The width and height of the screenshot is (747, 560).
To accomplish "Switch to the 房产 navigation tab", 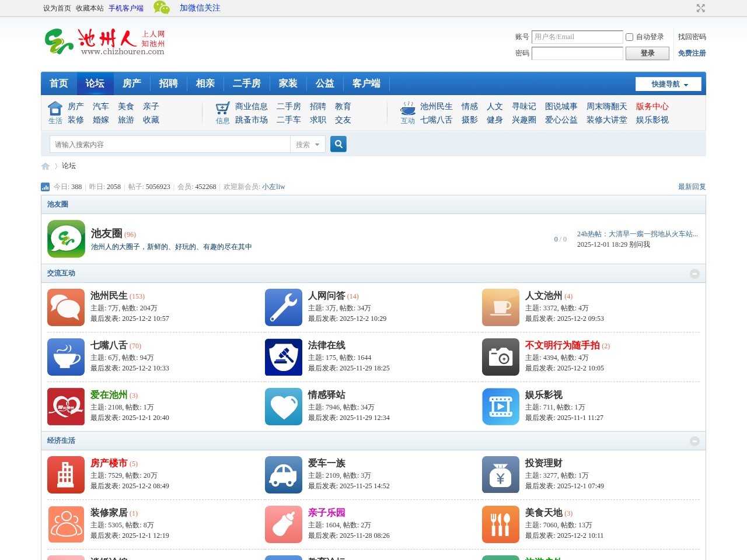I will click(132, 83).
